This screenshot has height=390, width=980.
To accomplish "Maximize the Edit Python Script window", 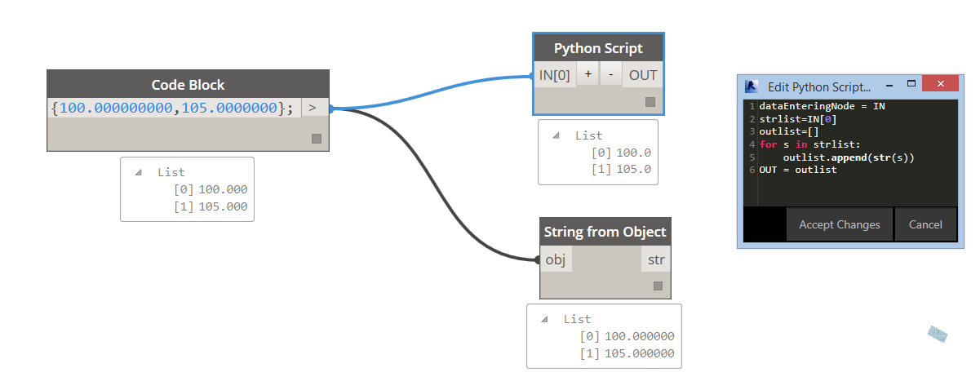I will pos(911,84).
